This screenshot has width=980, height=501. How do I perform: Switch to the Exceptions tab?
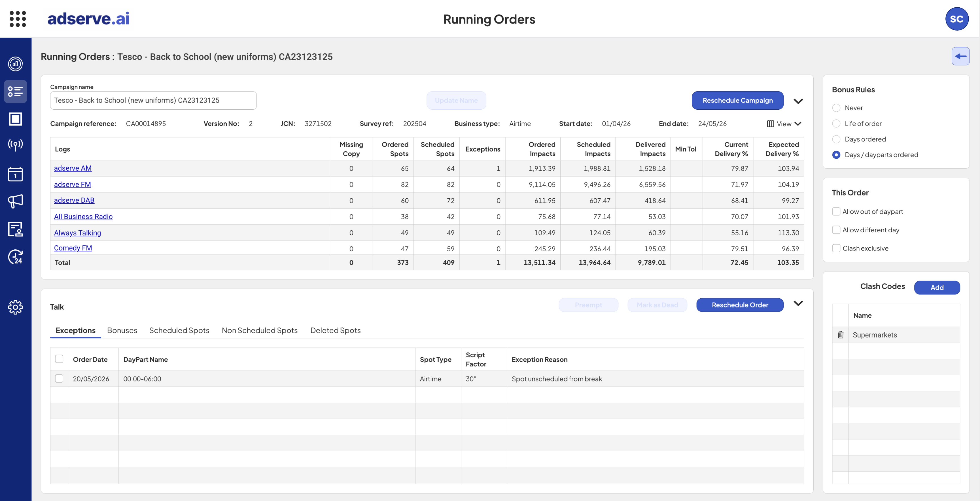coord(75,330)
